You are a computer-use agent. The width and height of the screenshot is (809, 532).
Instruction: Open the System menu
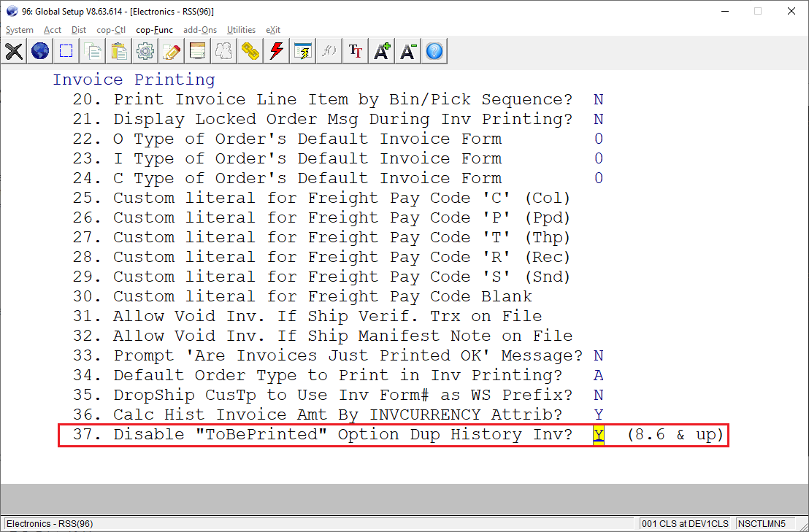click(x=20, y=30)
